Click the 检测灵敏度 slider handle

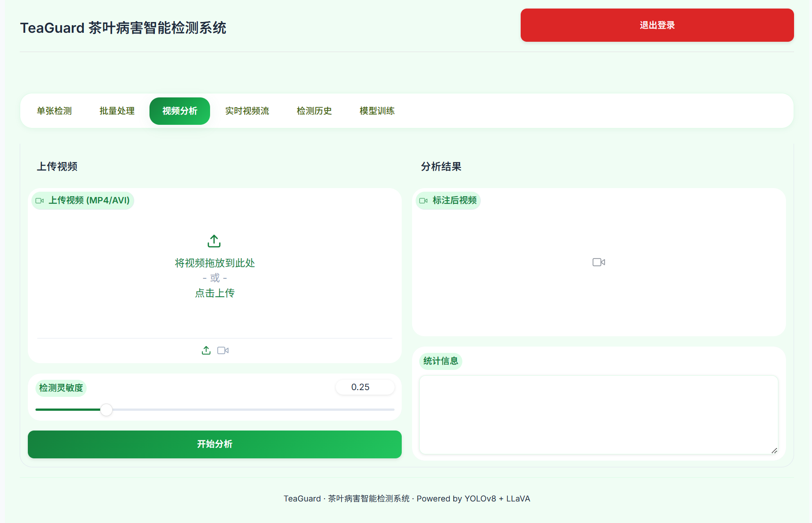106,410
